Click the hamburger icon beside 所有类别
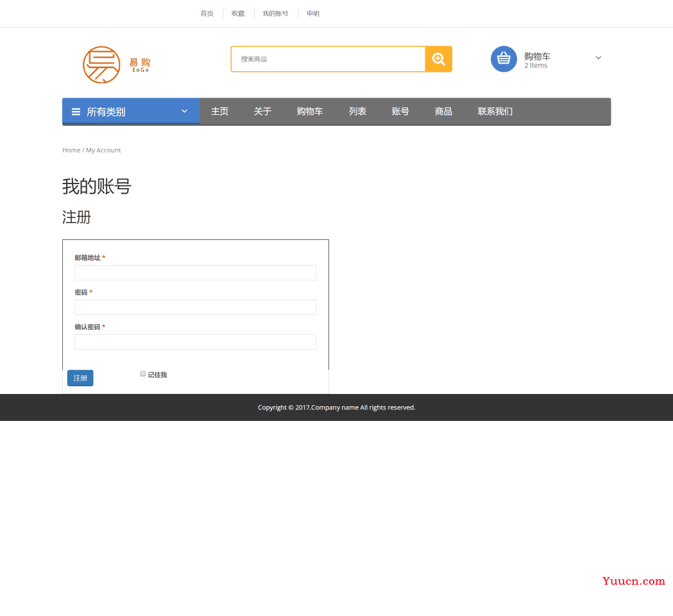The height and width of the screenshot is (616, 673). coord(76,112)
